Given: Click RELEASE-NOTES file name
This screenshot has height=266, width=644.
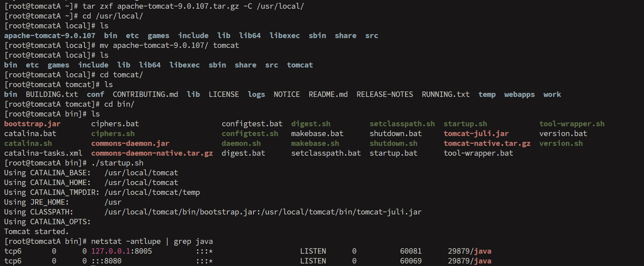Looking at the screenshot, I should (385, 94).
